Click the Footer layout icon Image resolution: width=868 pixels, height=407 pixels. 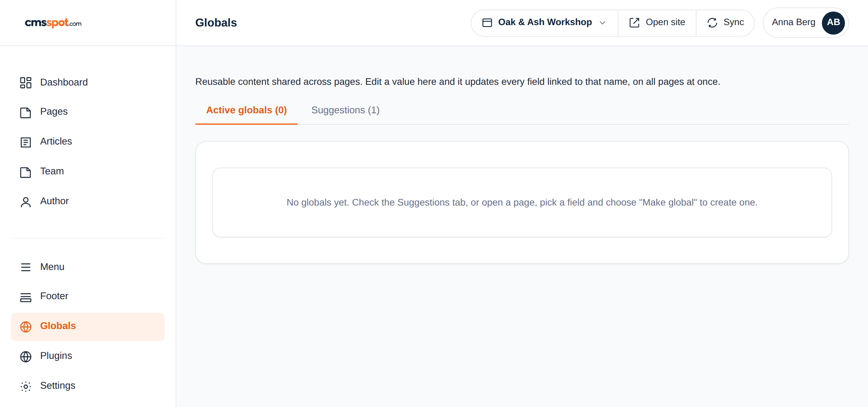click(x=26, y=297)
